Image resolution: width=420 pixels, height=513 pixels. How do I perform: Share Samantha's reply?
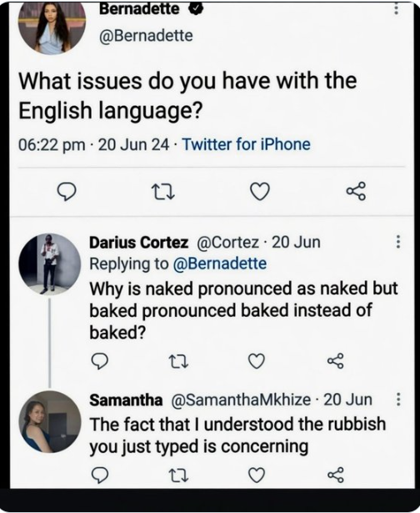click(336, 475)
